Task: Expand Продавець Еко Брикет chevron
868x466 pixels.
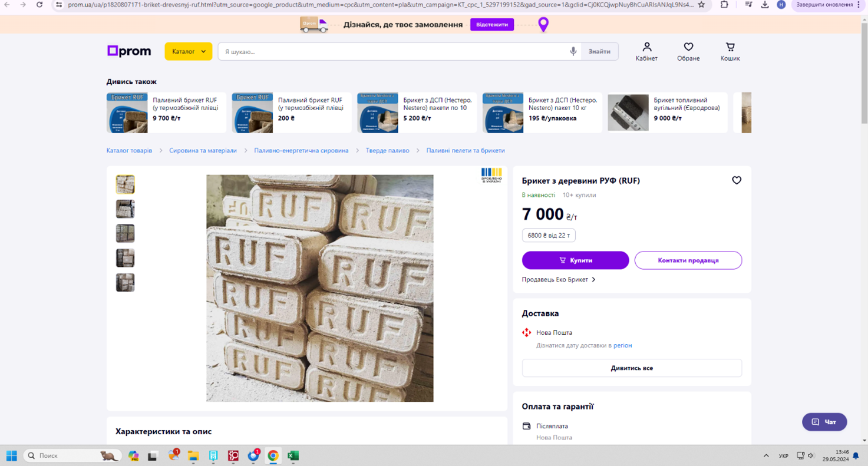Action: pyautogui.click(x=593, y=280)
